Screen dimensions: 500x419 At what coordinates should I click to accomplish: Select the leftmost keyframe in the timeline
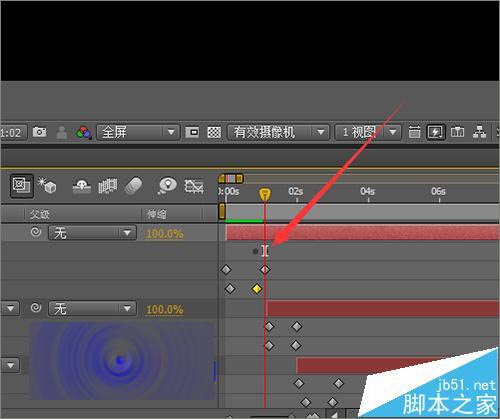tap(226, 269)
